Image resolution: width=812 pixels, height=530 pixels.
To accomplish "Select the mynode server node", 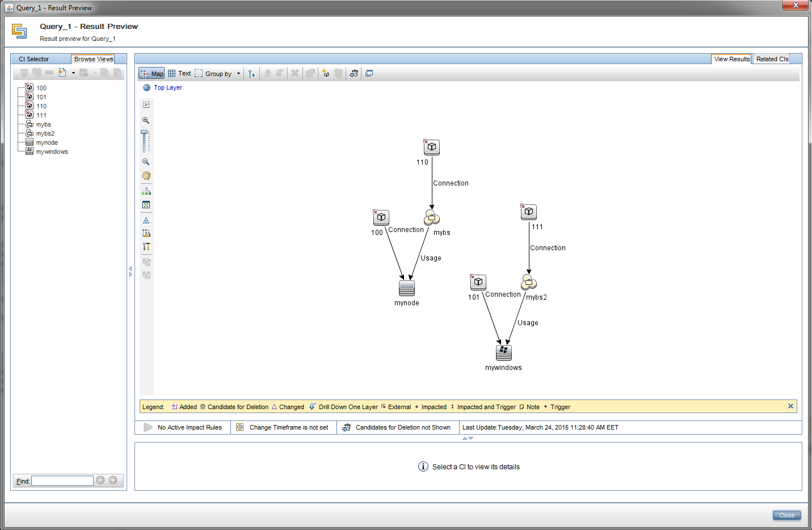I will tap(407, 288).
